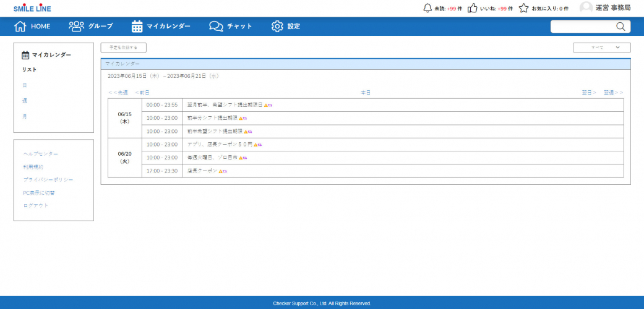Click the notification bell icon
Screen dimensions: 644x309
[x=427, y=8]
